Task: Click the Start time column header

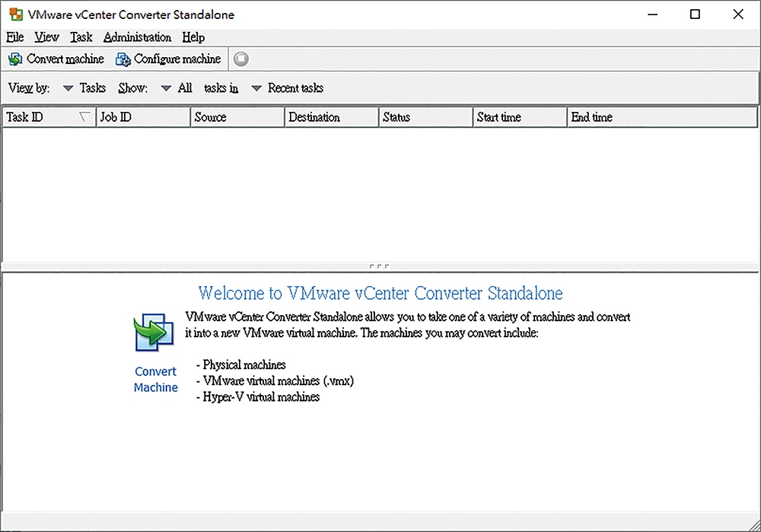Action: [x=519, y=117]
